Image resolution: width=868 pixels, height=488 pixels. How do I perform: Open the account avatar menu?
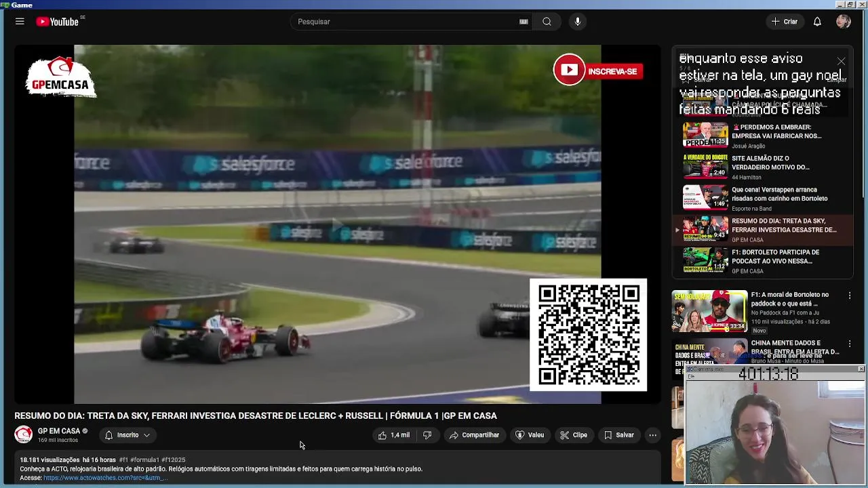coord(844,22)
